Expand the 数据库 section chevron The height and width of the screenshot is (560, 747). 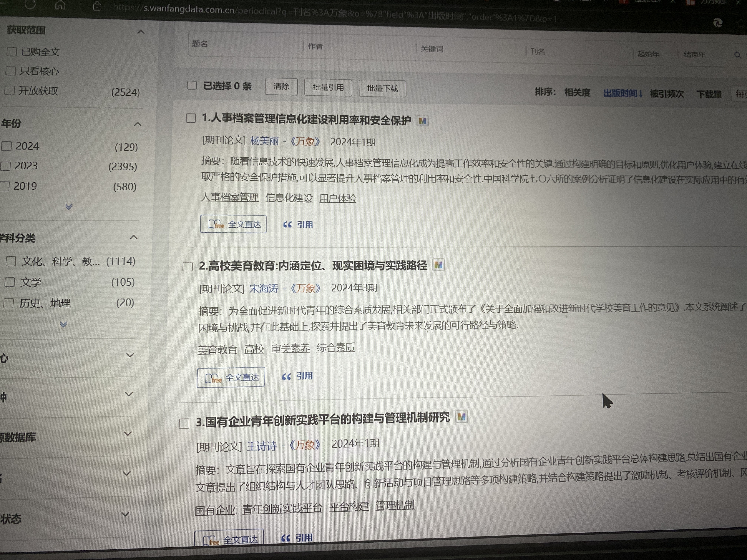[128, 433]
